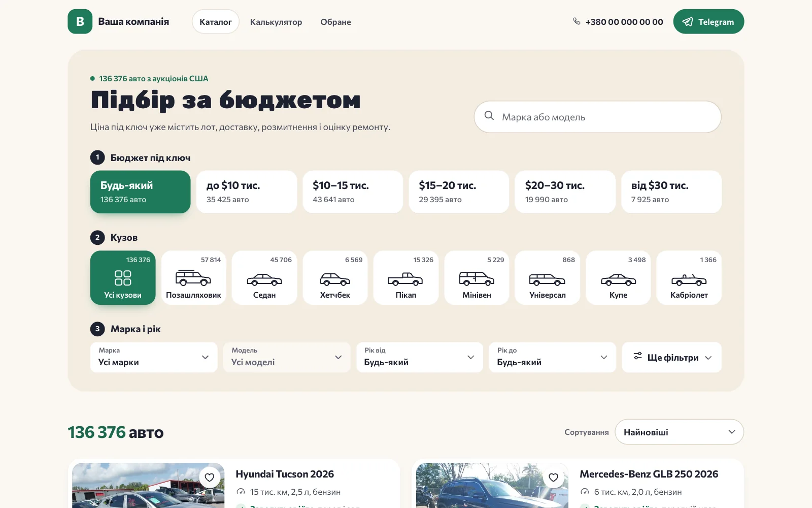812x508 pixels.
Task: Choose the Будь-який budget option
Action: [141, 192]
